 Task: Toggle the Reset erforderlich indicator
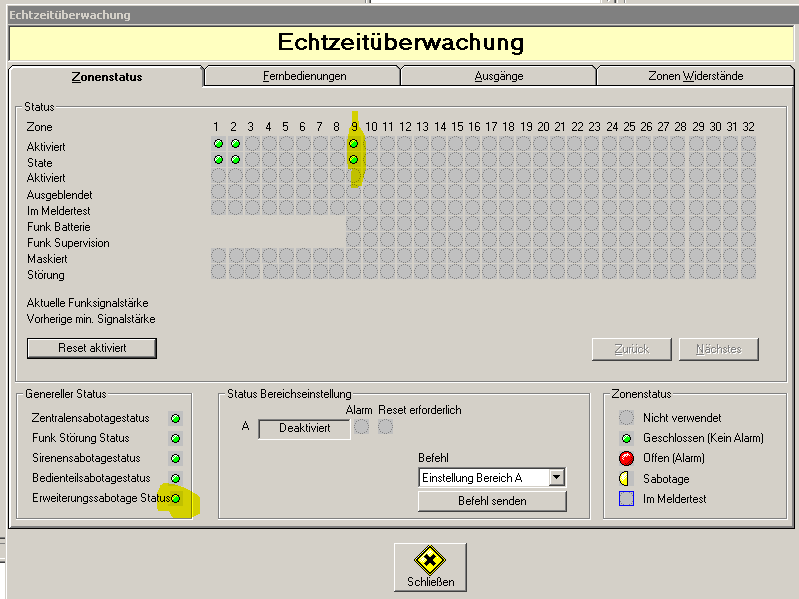pos(385,427)
